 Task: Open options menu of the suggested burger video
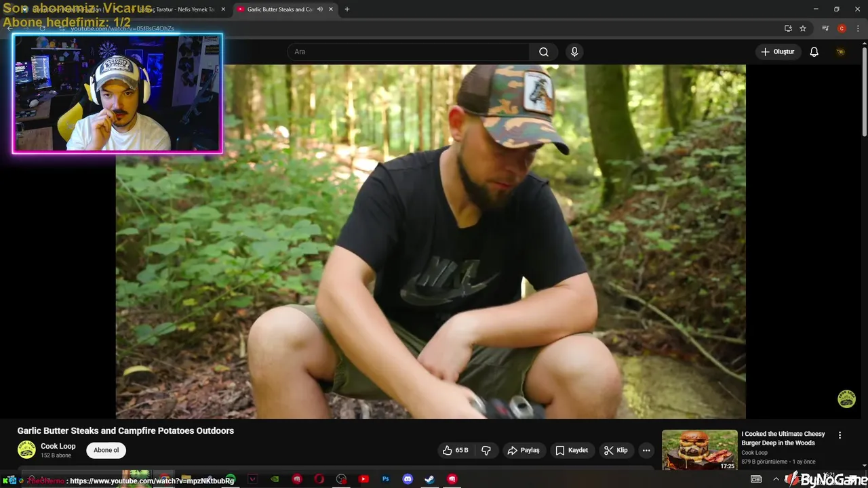(x=840, y=435)
